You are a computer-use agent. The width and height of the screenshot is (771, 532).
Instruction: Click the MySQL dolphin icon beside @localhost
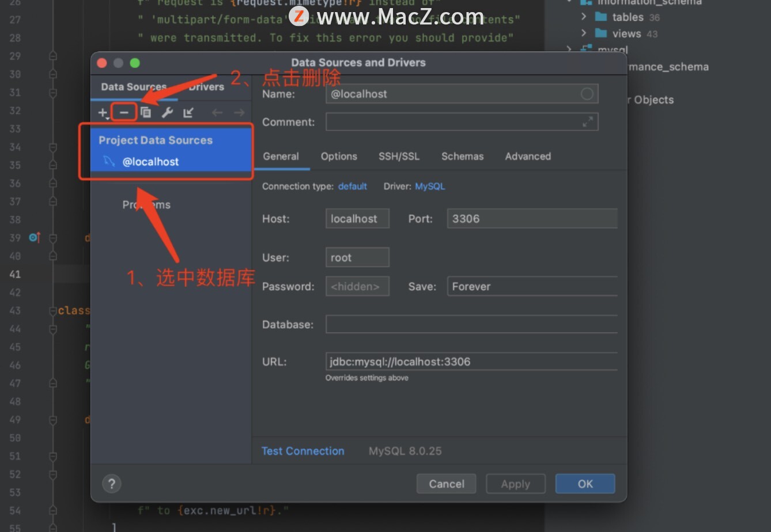[x=109, y=161]
